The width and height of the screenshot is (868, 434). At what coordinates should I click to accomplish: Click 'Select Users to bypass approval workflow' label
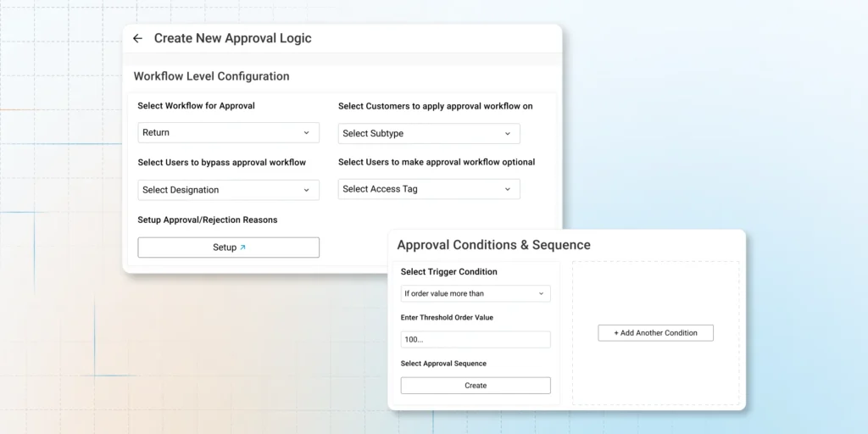[221, 162]
